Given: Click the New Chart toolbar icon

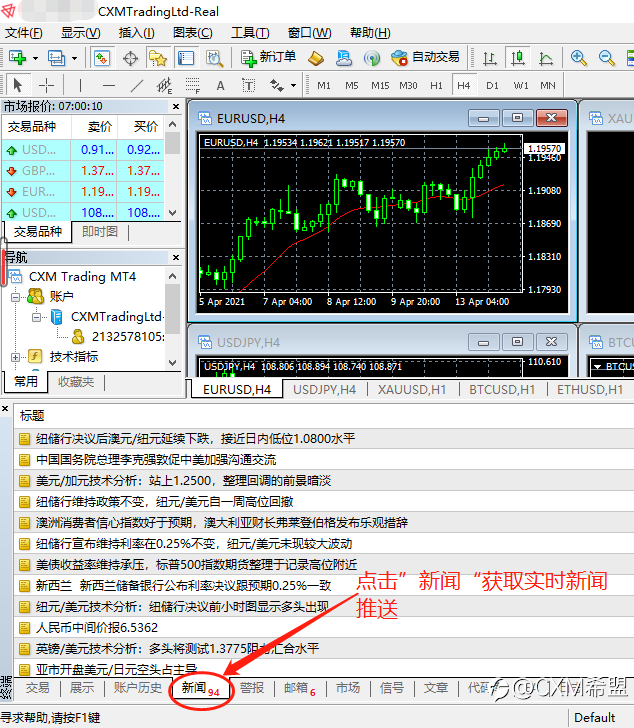Looking at the screenshot, I should pos(18,58).
